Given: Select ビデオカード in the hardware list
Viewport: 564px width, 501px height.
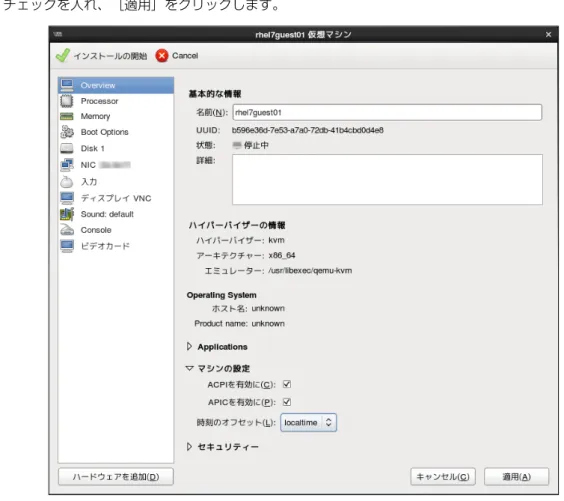Looking at the screenshot, I should coord(116,246).
